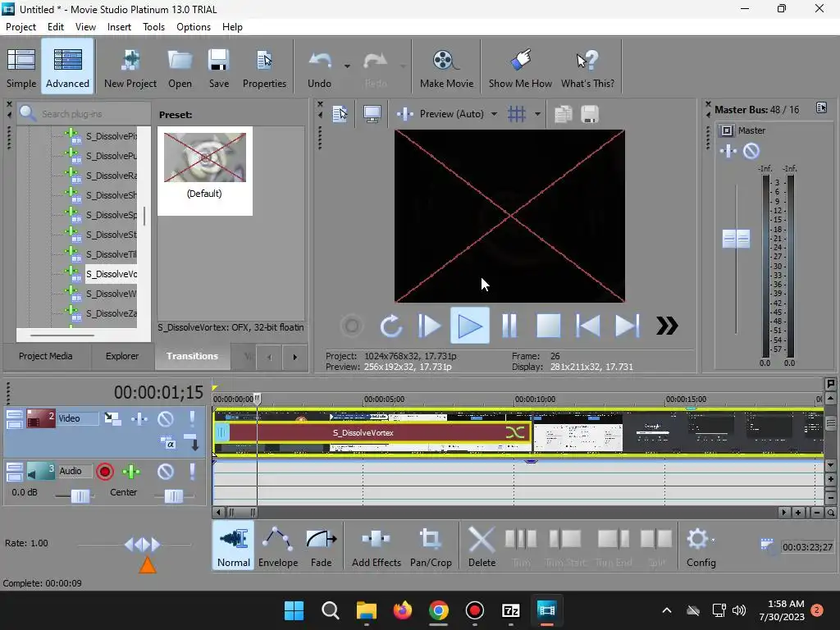
Task: Solo the Audio track
Action: click(192, 472)
